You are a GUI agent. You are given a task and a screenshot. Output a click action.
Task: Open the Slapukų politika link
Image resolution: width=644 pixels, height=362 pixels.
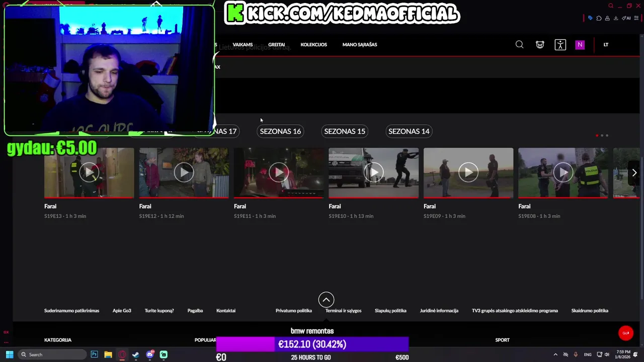click(390, 311)
